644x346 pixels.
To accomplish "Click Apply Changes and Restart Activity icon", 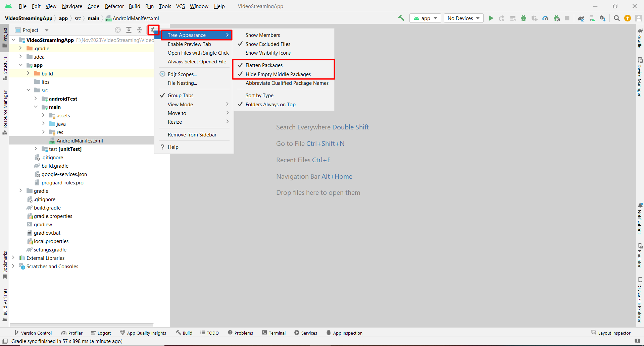I will point(502,18).
